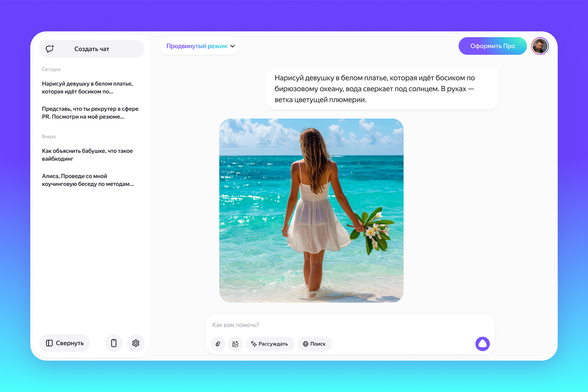This screenshot has width=588, height=392.
Task: Open chat Нарисуй девушку в белом платье
Action: click(x=87, y=88)
